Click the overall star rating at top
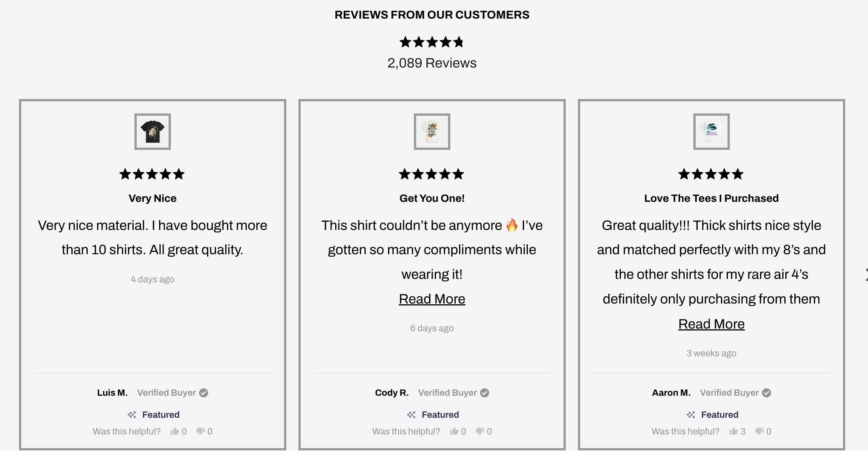 432,42
